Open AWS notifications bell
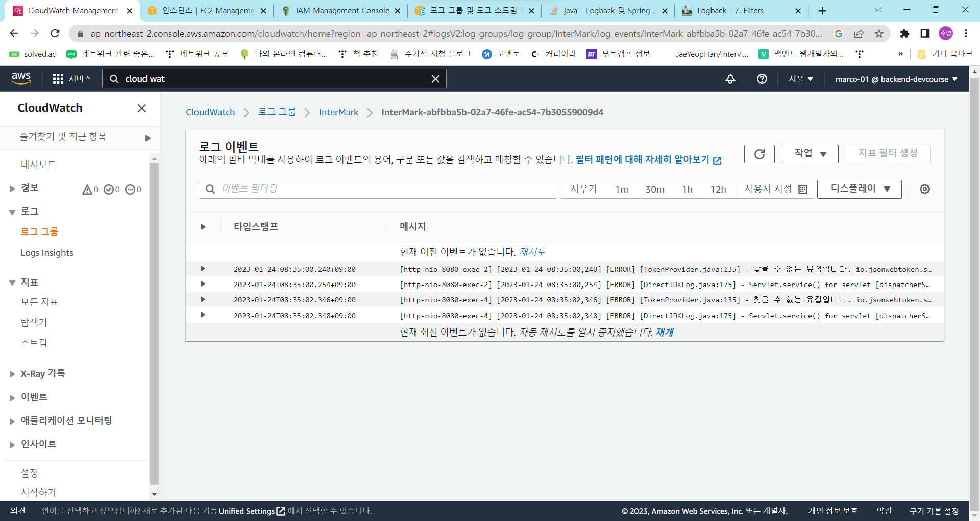 click(x=730, y=79)
